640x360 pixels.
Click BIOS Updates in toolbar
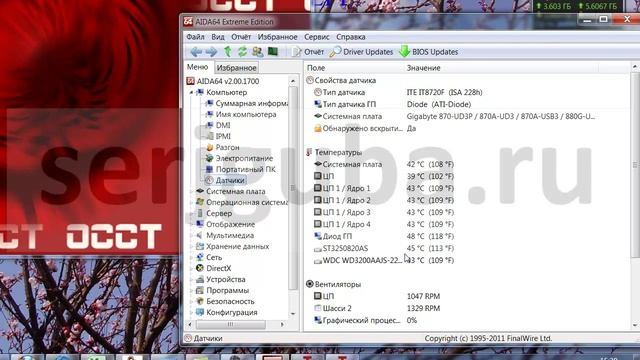click(x=429, y=52)
